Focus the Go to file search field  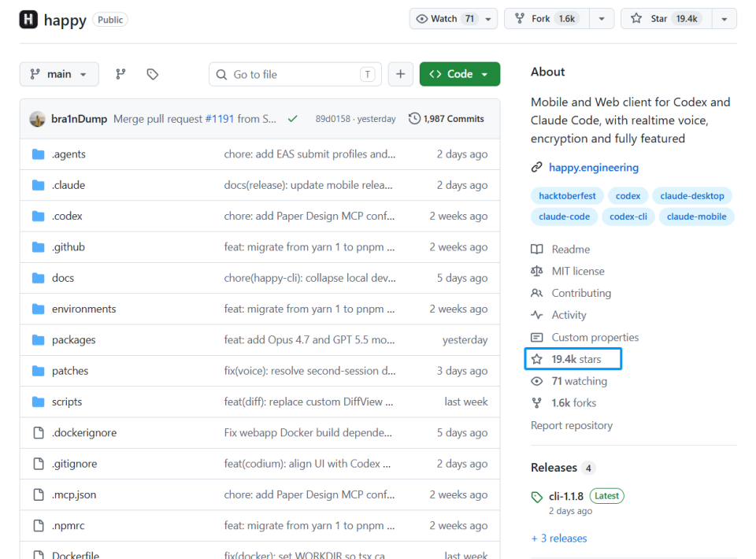coord(295,74)
